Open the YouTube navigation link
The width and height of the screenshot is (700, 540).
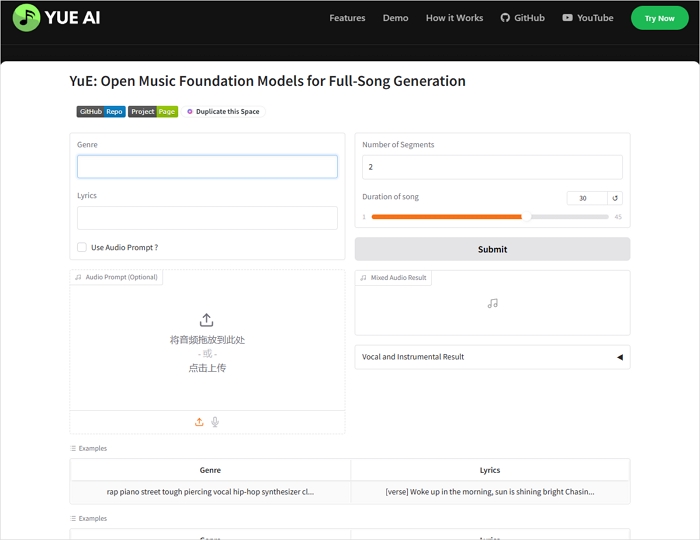[588, 18]
